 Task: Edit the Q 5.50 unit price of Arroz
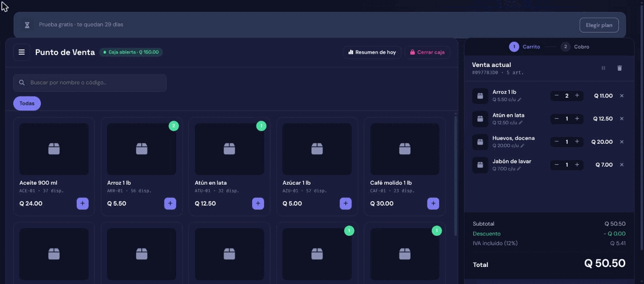point(519,100)
